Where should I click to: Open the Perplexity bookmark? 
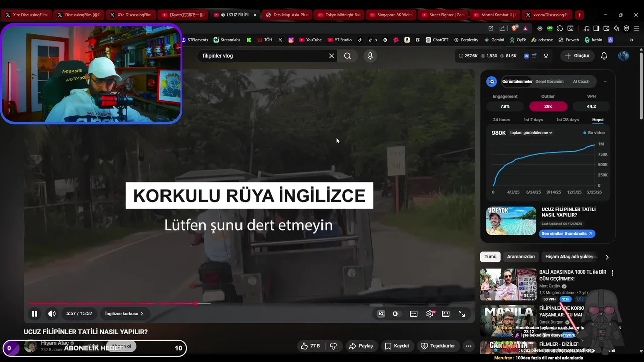click(466, 40)
